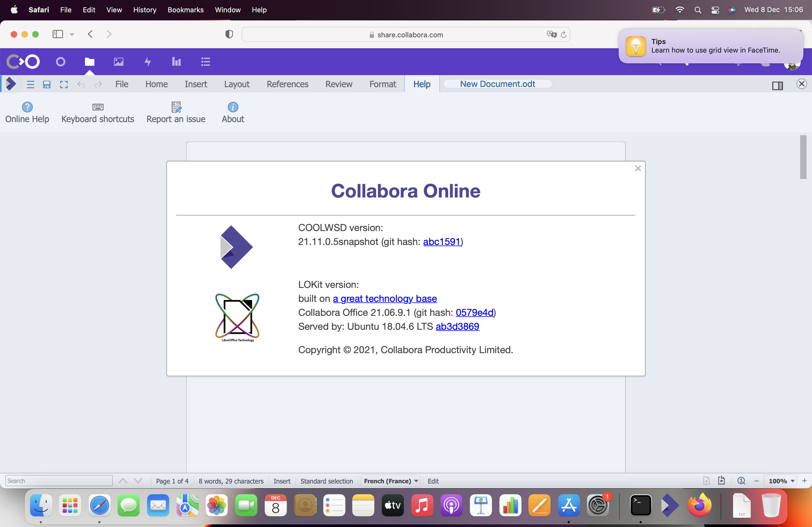Enter fullscreen mode via the toolbar icon
This screenshot has height=527, width=812.
pos(64,85)
